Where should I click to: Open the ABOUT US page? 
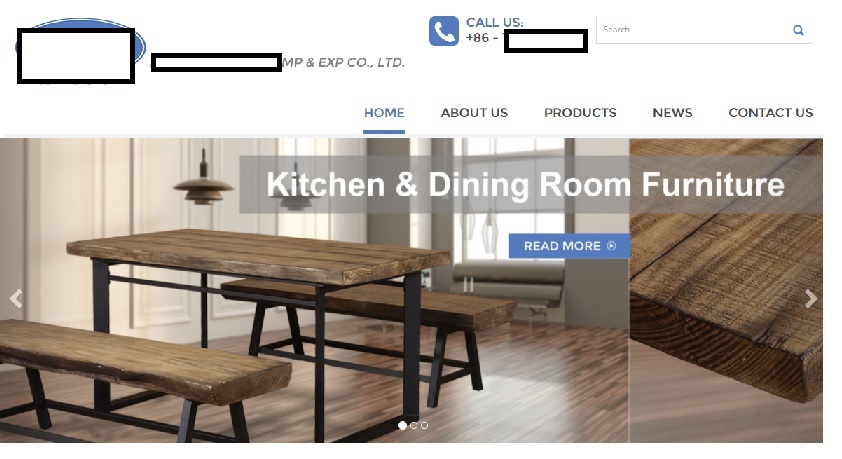[474, 113]
